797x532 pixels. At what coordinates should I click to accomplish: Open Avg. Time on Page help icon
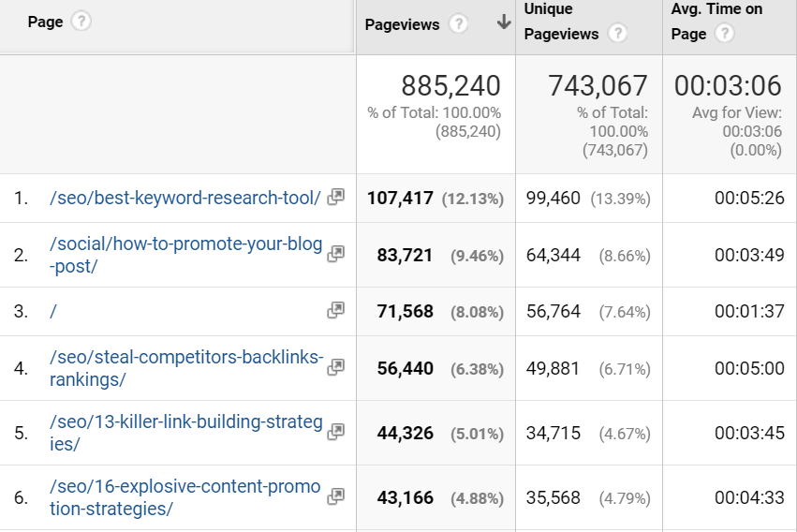(x=724, y=34)
